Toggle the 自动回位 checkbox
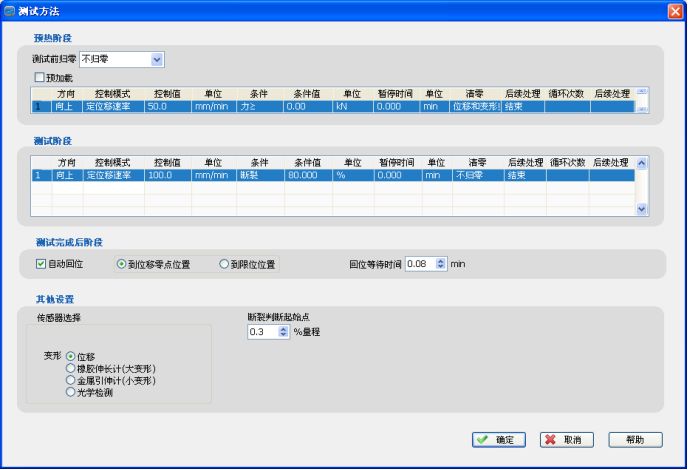This screenshot has height=470, width=688. coord(41,264)
